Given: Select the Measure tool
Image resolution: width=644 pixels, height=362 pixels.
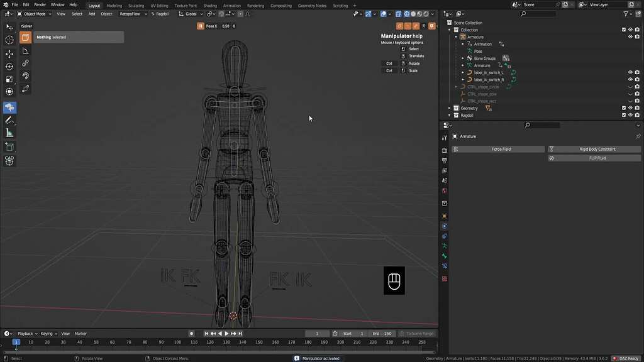Looking at the screenshot, I should pos(9,133).
